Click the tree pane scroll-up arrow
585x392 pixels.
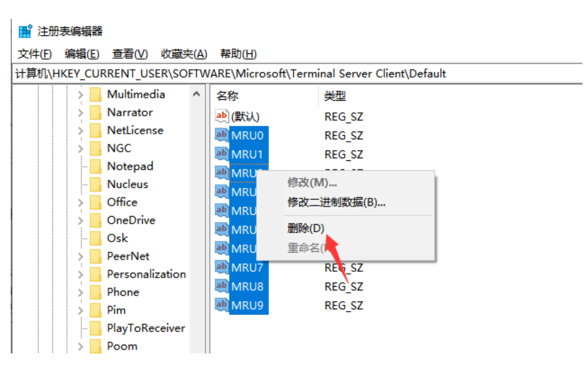(x=196, y=95)
